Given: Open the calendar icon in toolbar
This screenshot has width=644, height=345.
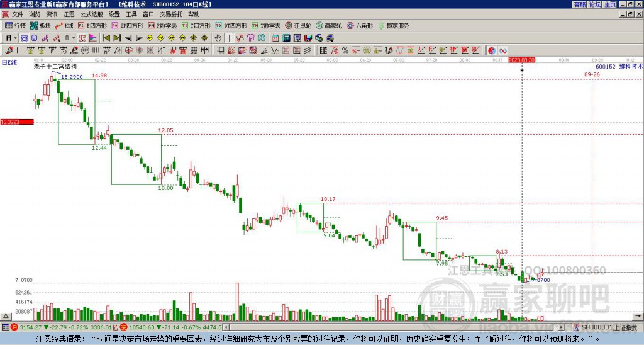Looking at the screenshot, I should tap(275, 38).
